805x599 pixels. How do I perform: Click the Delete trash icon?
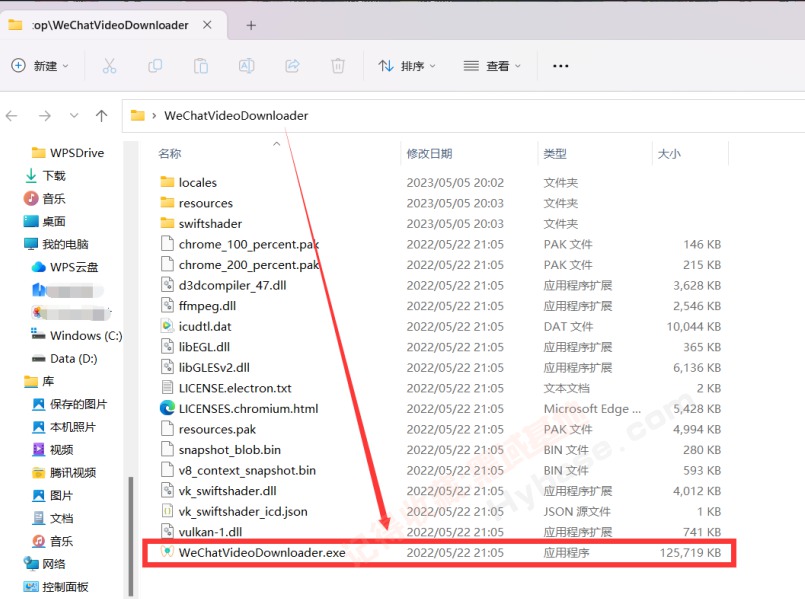tap(338, 66)
